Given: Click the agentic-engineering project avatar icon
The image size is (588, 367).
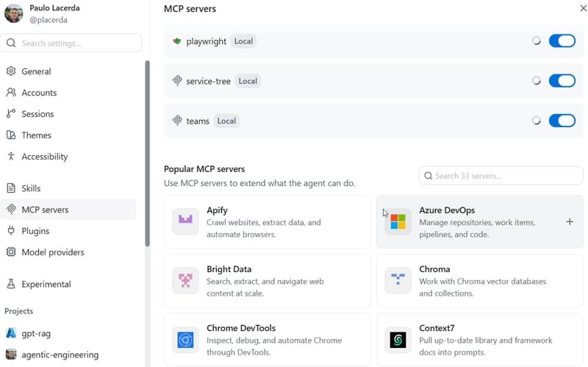Looking at the screenshot, I should coord(11,354).
